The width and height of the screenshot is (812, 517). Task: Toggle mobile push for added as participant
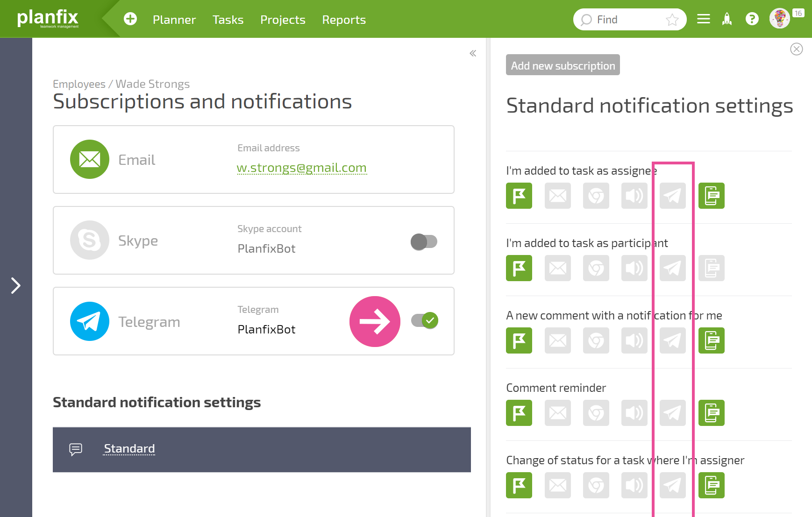point(712,268)
